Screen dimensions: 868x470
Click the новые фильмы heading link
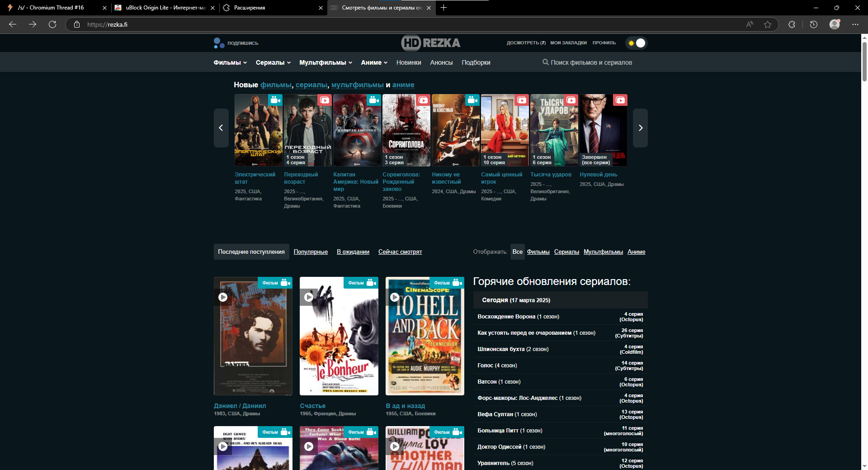[x=276, y=85]
